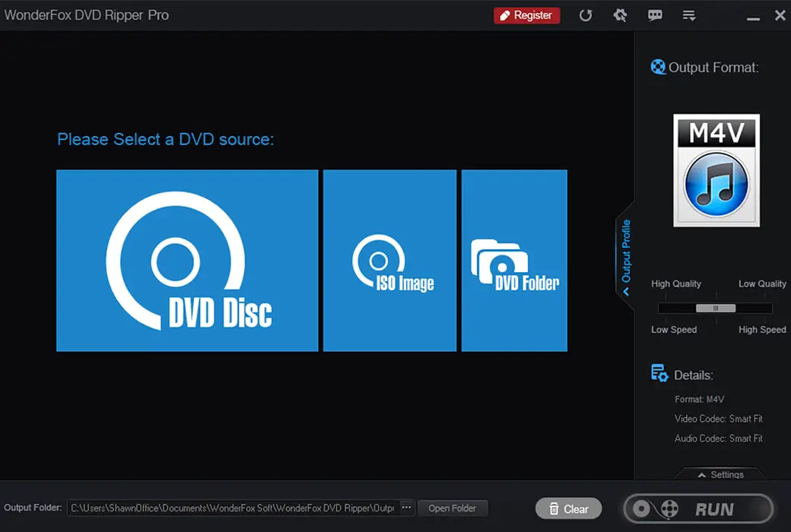Click the Output Folder path field
This screenshot has height=532, width=791.
click(x=233, y=508)
